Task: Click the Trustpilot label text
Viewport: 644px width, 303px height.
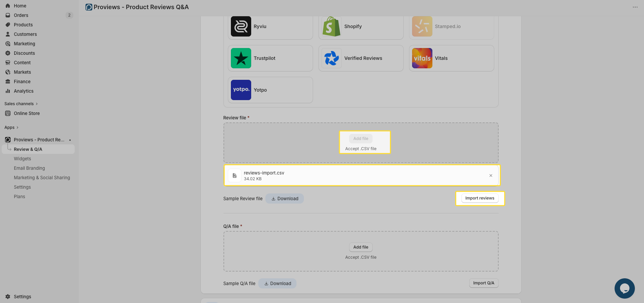Action: [264, 58]
